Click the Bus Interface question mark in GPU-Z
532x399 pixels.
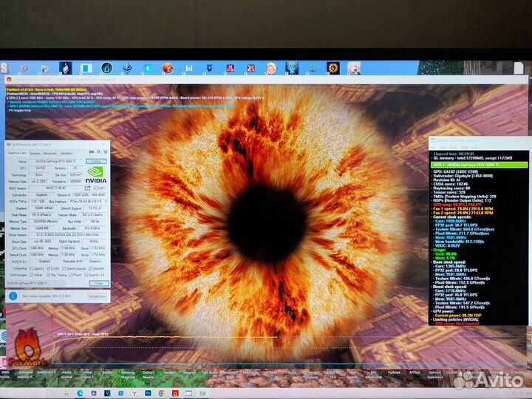click(106, 202)
